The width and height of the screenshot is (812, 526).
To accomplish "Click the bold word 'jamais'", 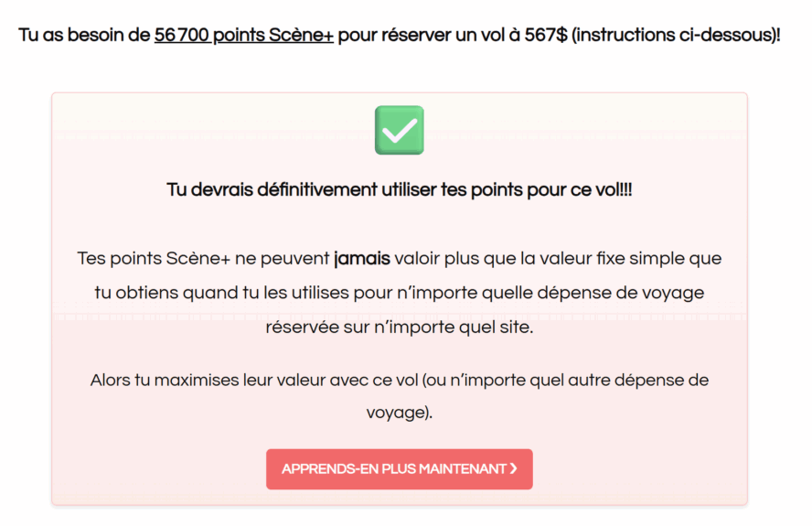I will 362,258.
